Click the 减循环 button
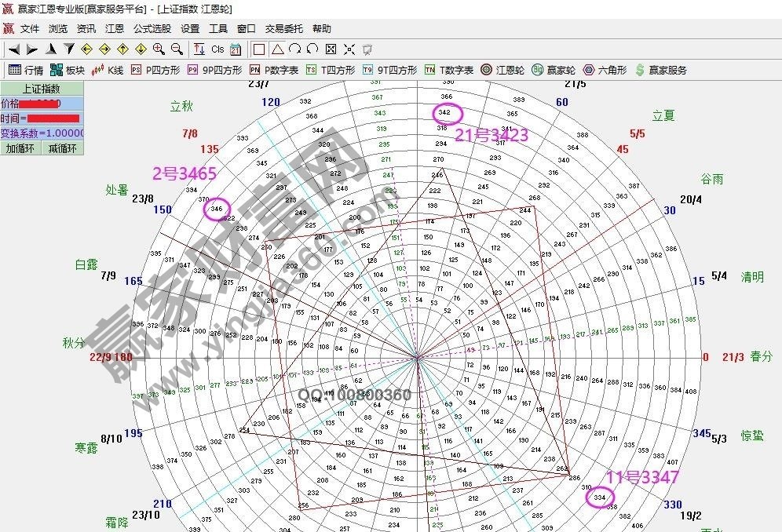Screen dimensions: 782x532 (63, 148)
